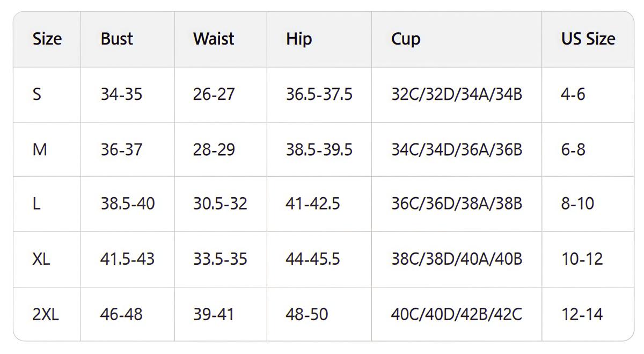Click the 2XL size row label
Image resolution: width=644 pixels, height=354 pixels.
click(46, 314)
